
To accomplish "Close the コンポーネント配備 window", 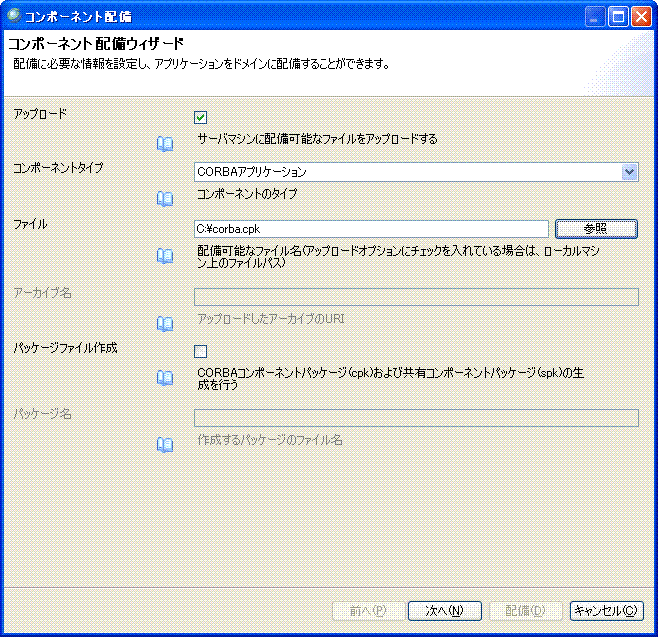I will click(641, 17).
